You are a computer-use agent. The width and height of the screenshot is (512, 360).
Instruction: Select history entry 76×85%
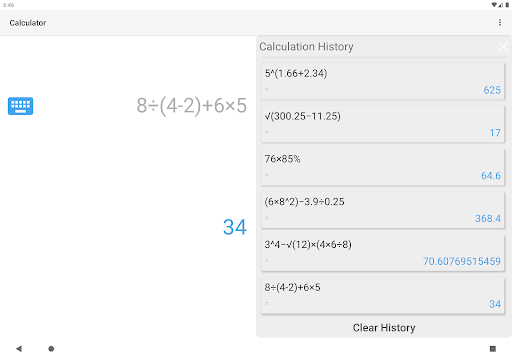(x=383, y=167)
